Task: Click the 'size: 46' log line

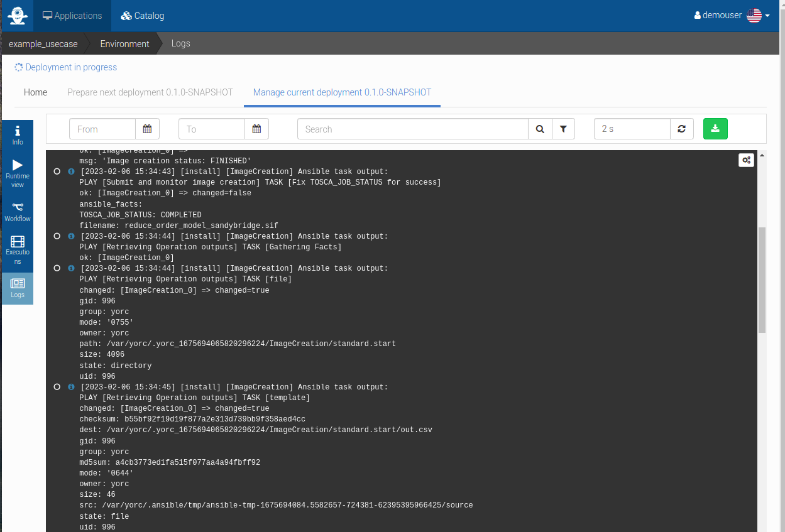Action: click(x=97, y=495)
